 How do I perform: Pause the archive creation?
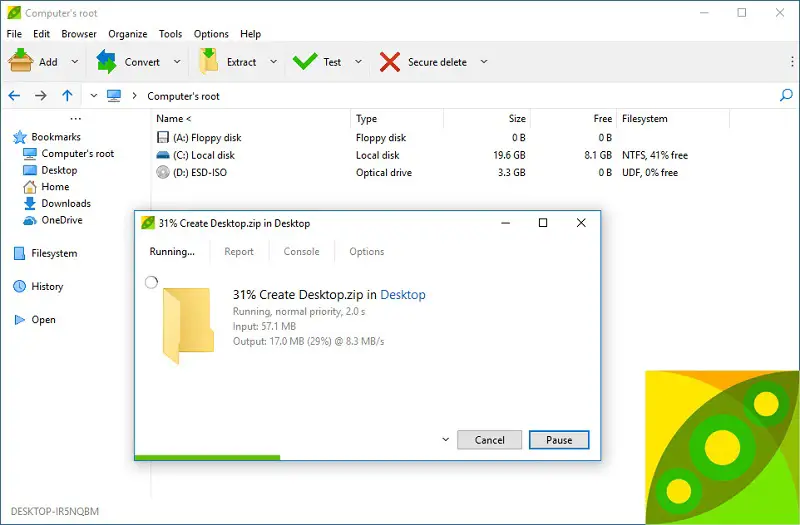[x=559, y=440]
